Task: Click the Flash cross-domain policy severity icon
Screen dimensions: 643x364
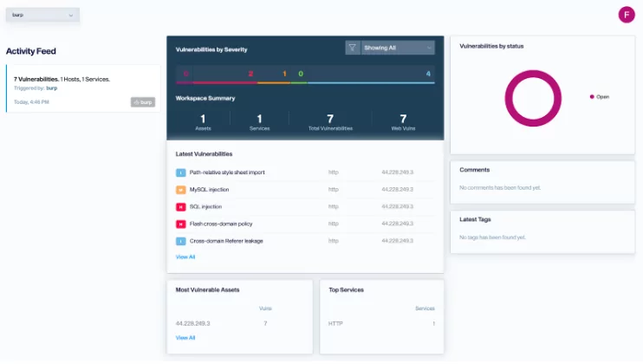Action: point(180,224)
